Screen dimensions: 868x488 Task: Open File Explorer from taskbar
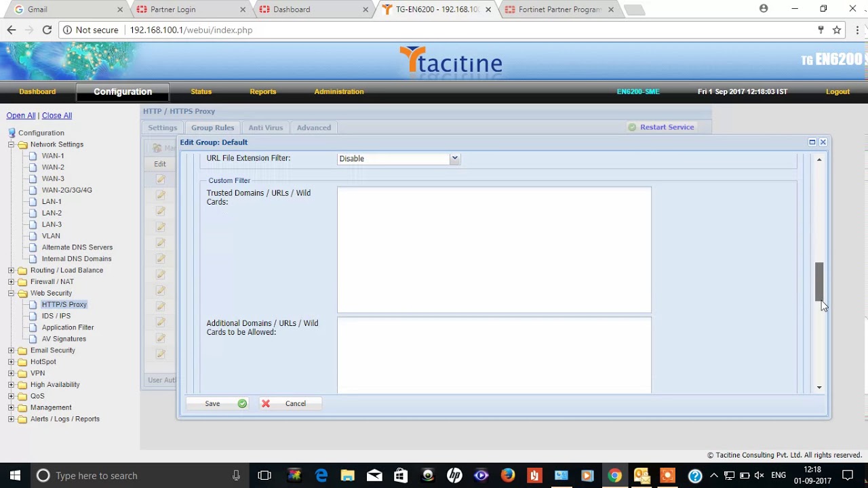coord(347,475)
